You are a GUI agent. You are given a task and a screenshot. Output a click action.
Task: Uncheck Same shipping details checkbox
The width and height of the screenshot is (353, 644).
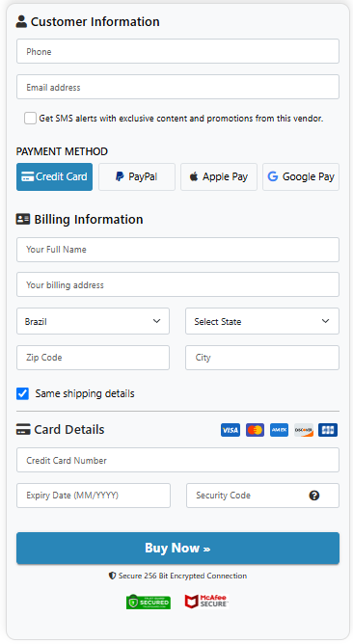pos(22,393)
